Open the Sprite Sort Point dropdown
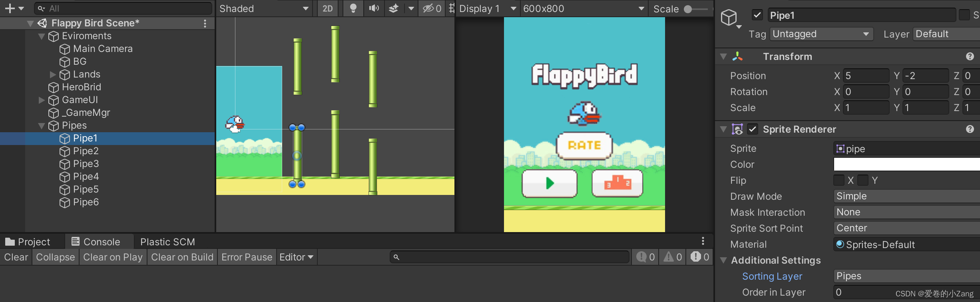 (x=907, y=228)
